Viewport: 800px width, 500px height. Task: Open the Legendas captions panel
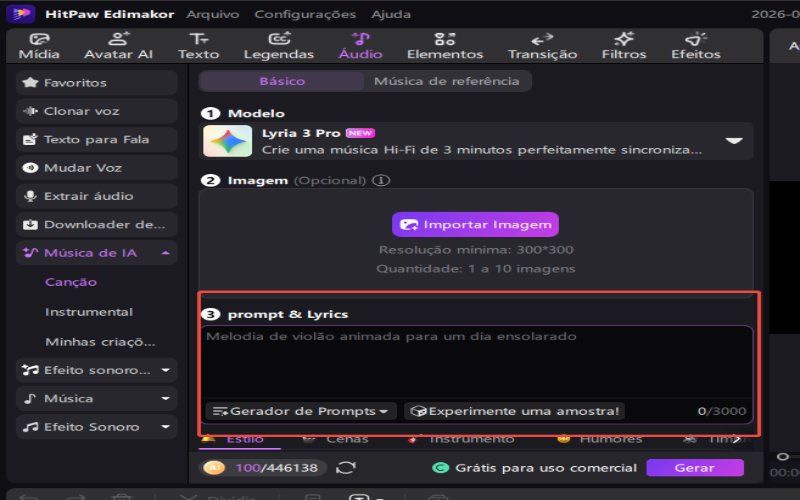pos(279,46)
